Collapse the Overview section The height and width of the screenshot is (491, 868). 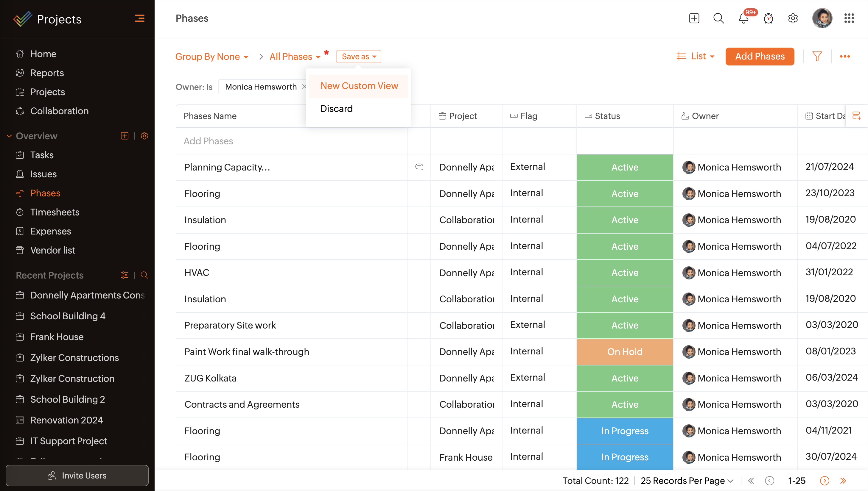10,136
